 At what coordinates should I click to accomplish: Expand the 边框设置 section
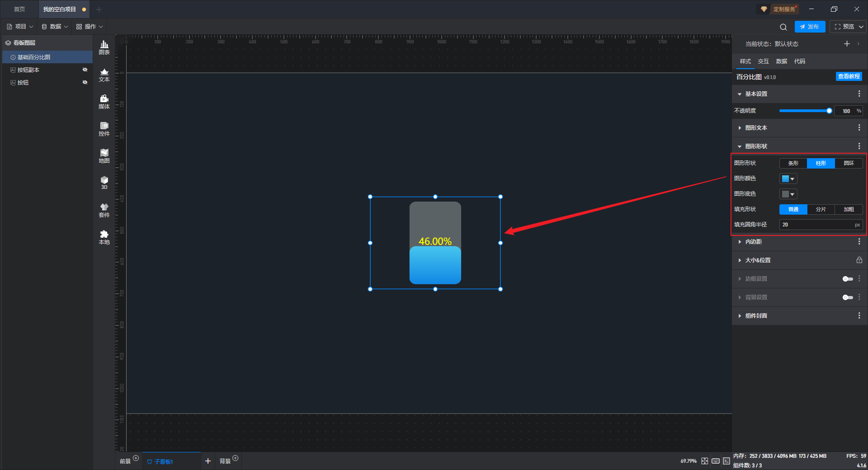pyautogui.click(x=740, y=279)
